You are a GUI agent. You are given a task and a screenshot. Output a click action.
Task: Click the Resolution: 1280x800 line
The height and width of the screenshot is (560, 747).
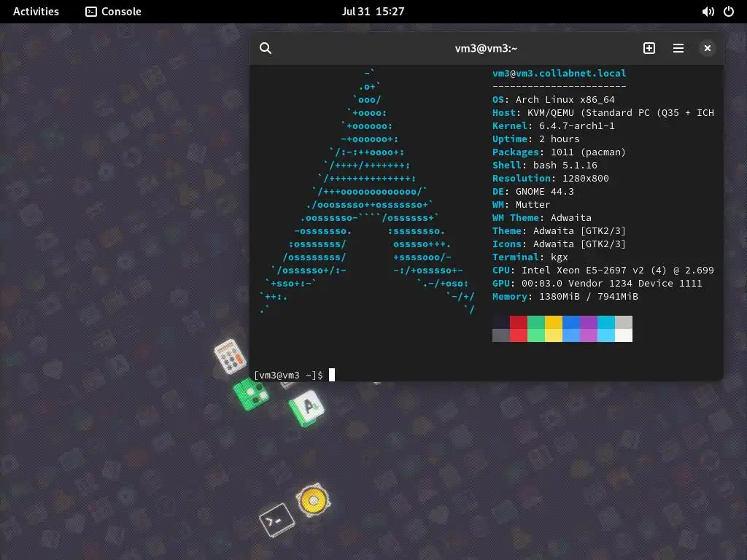(x=551, y=178)
